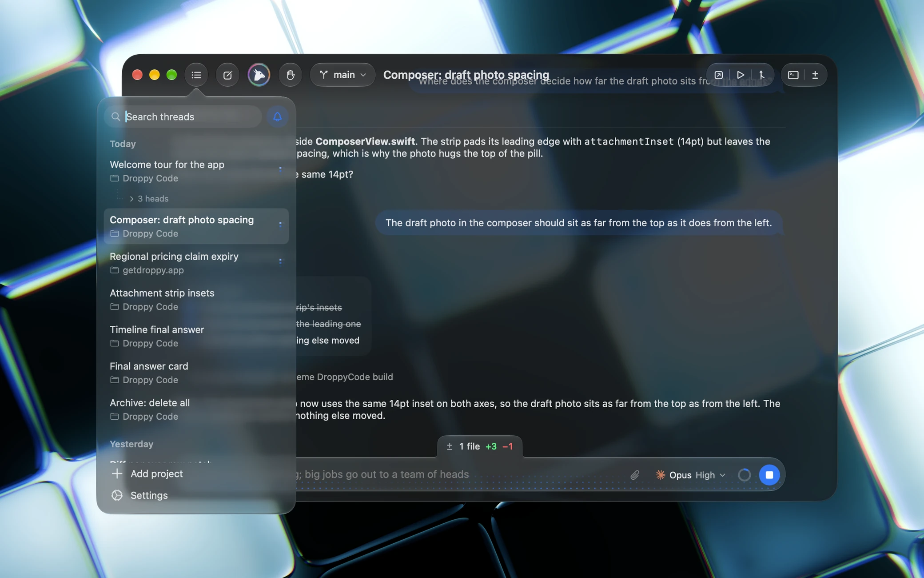Expand the 3 heads disclosure
This screenshot has width=924, height=578.
(149, 199)
